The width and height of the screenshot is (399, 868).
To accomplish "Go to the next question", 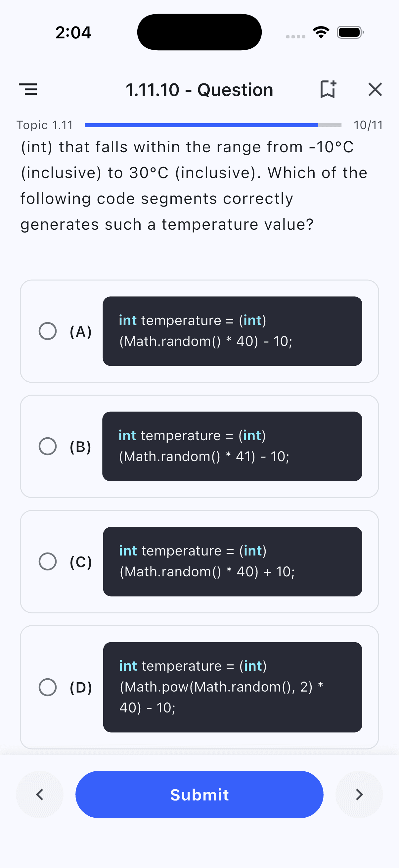I will [x=359, y=794].
